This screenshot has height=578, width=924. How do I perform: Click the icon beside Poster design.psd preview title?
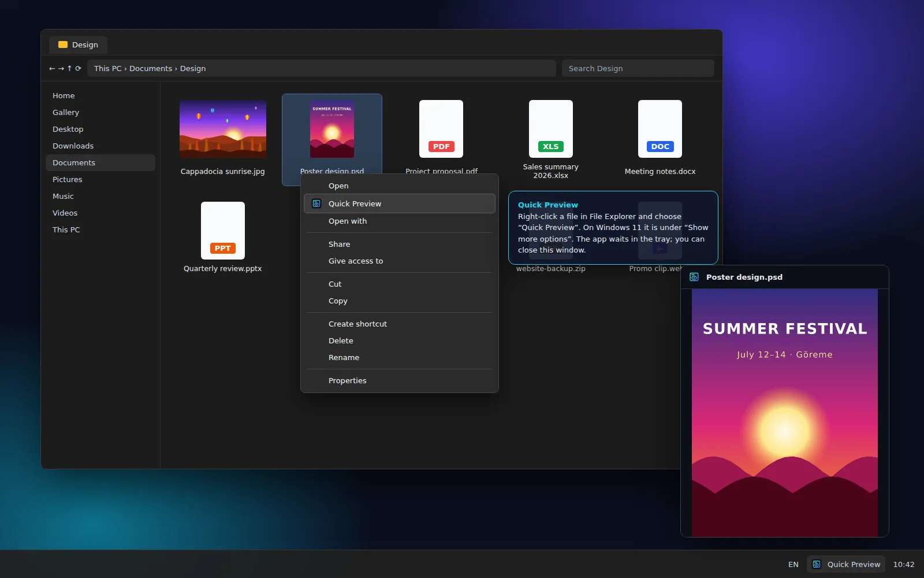[694, 277]
